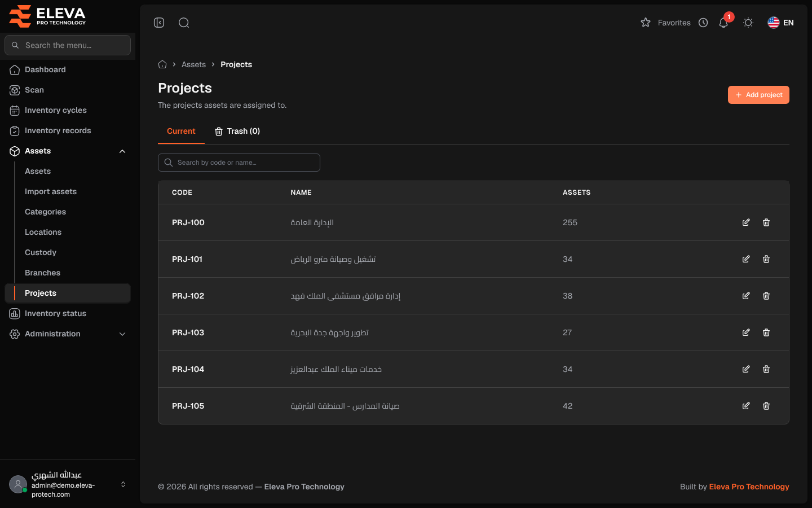Open the recent history clock icon
Screen dimensions: 812x508
tap(703, 23)
